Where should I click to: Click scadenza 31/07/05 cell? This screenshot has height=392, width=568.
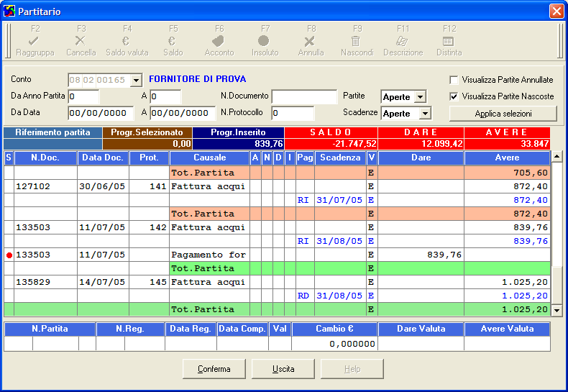340,201
